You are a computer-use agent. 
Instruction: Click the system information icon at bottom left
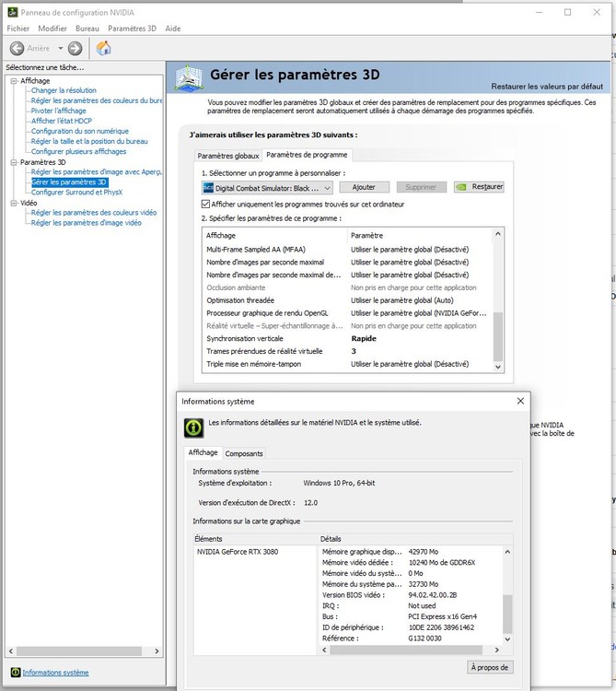16,672
